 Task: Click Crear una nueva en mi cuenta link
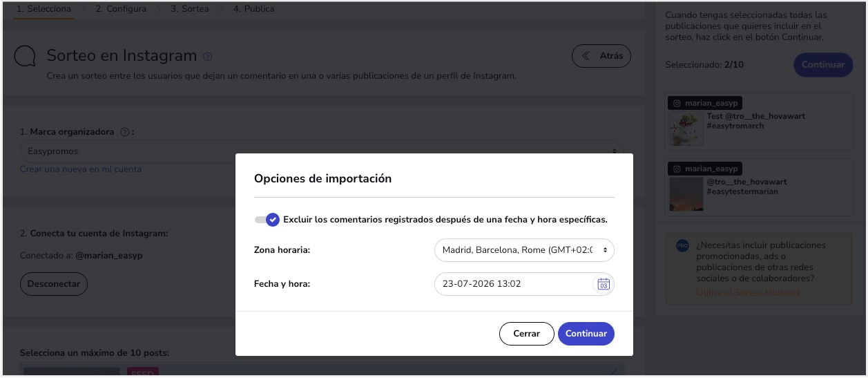[81, 169]
